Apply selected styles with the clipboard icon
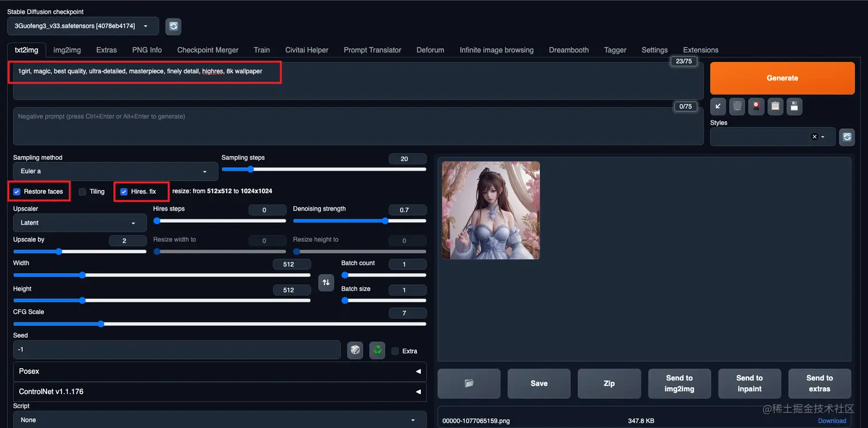The width and height of the screenshot is (868, 428). pos(776,106)
